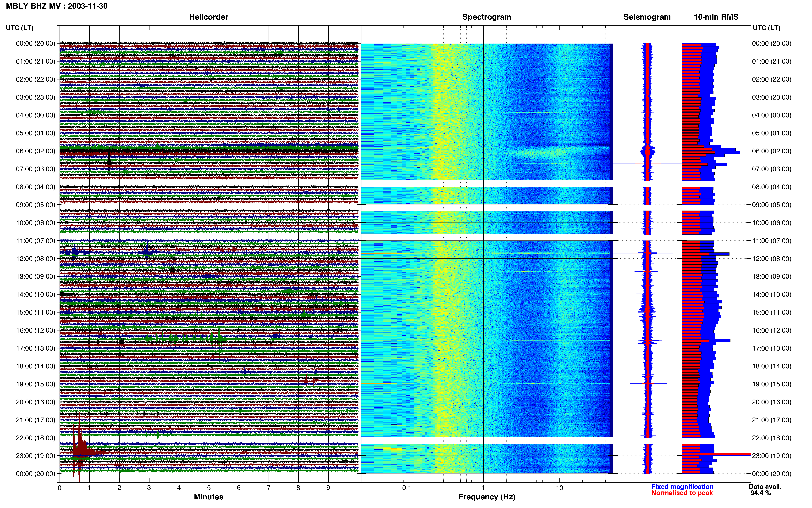Click 12:00 (08:00) on the RMS time axis

pyautogui.click(x=772, y=259)
